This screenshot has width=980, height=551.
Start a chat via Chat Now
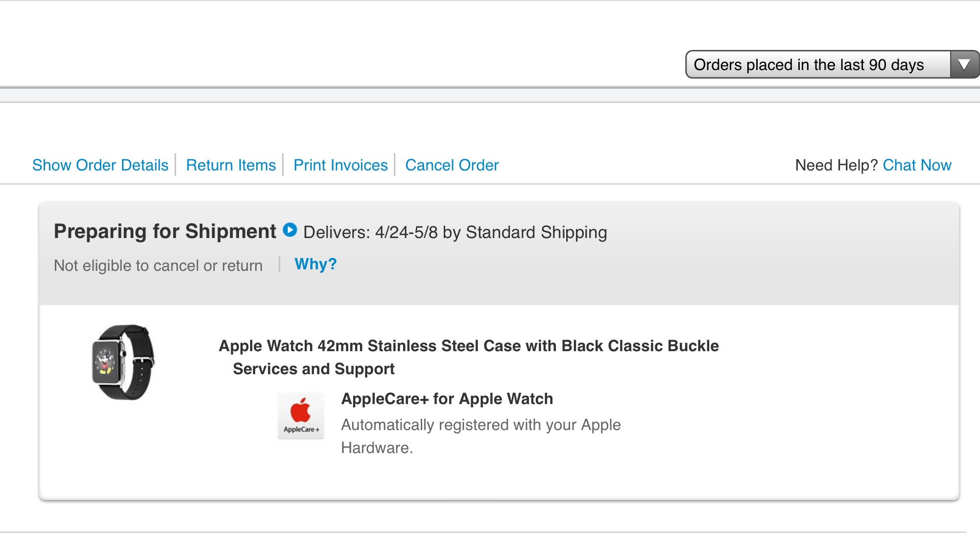click(x=917, y=166)
